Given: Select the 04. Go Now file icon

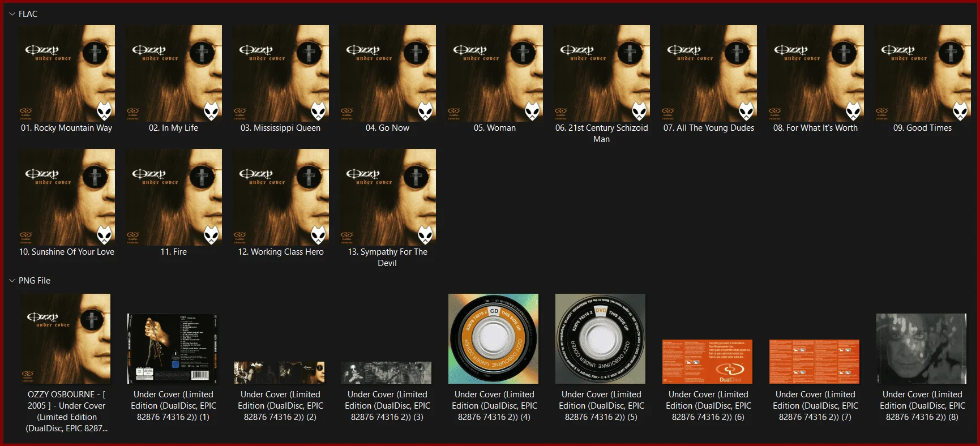Looking at the screenshot, I should pyautogui.click(x=388, y=73).
